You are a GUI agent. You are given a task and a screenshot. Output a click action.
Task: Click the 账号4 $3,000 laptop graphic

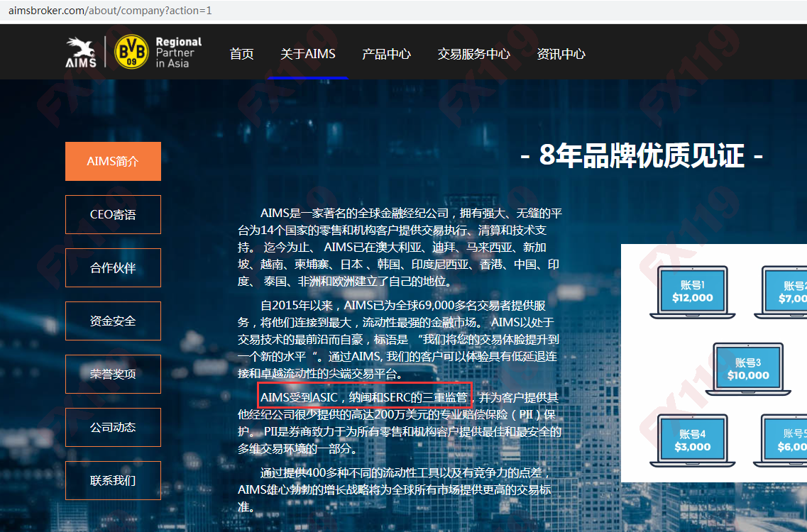(x=692, y=441)
